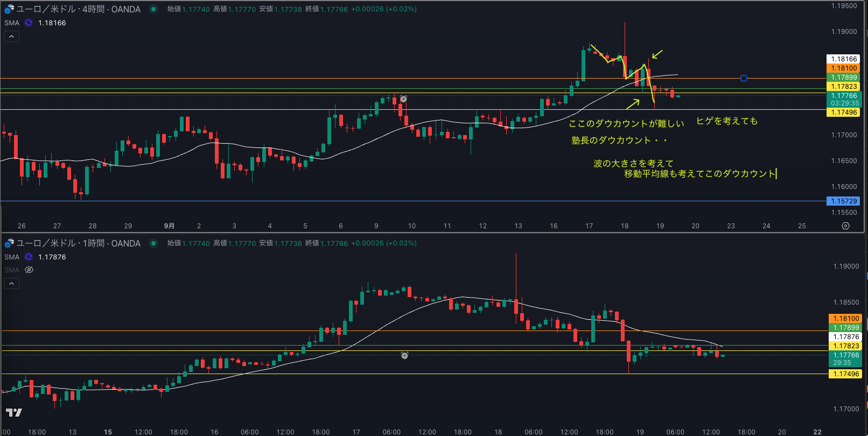Click the yellow 1.17823 price label on the 4時間 axis

pyautogui.click(x=843, y=87)
